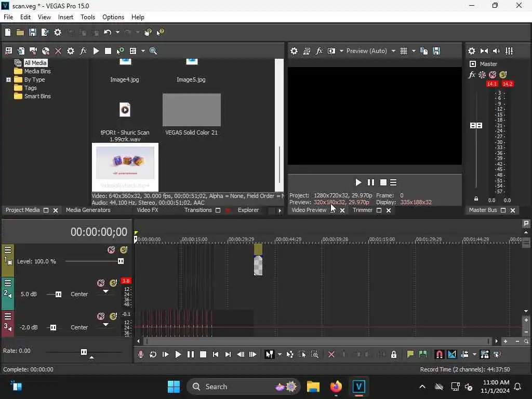Open project properties gear in main toolbar

point(58,32)
